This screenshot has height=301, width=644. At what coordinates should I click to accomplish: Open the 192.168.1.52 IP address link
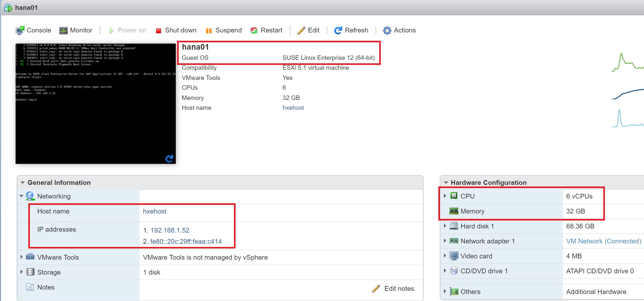170,230
